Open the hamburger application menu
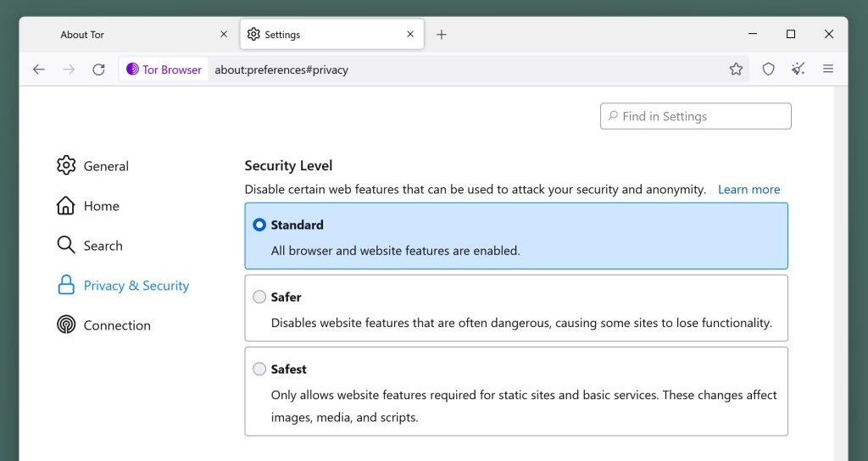 [828, 69]
